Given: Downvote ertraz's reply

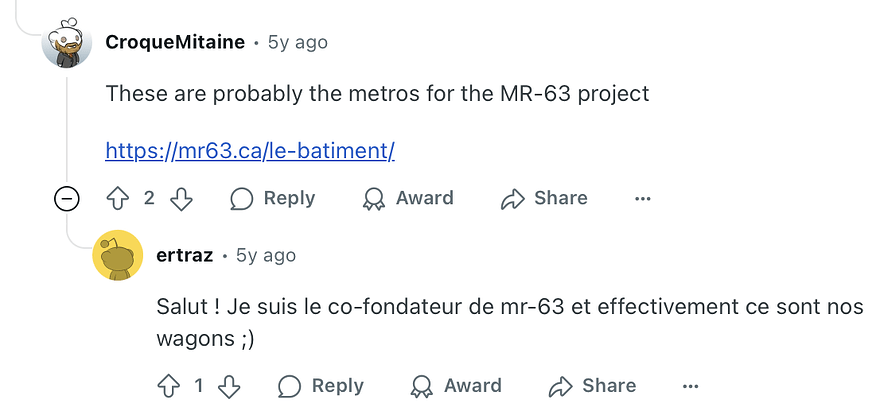Looking at the screenshot, I should pyautogui.click(x=230, y=386).
